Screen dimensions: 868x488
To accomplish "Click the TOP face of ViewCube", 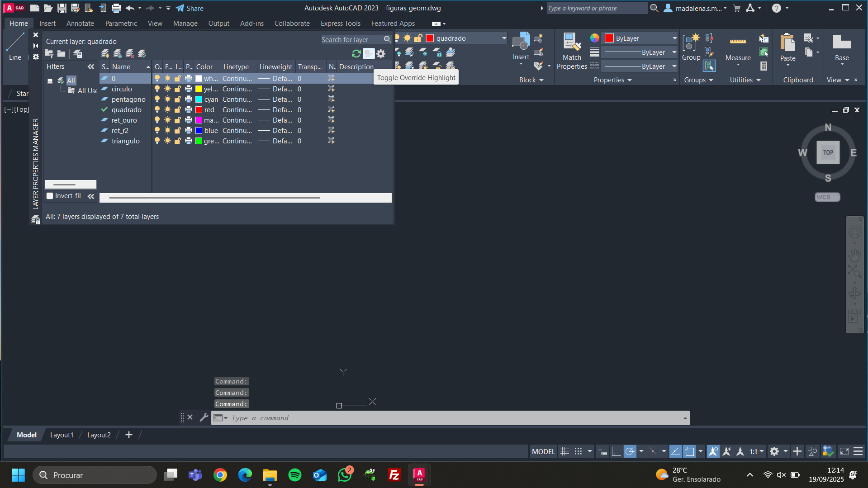I will (x=828, y=152).
